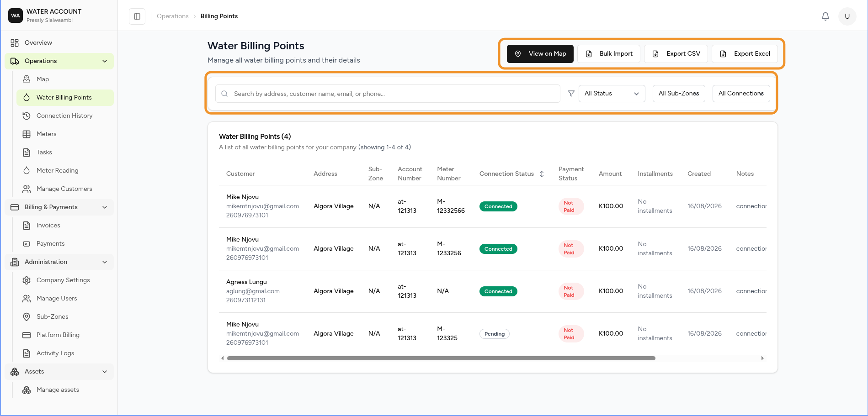Click the Manage Customers people icon
The image size is (868, 416).
click(27, 189)
